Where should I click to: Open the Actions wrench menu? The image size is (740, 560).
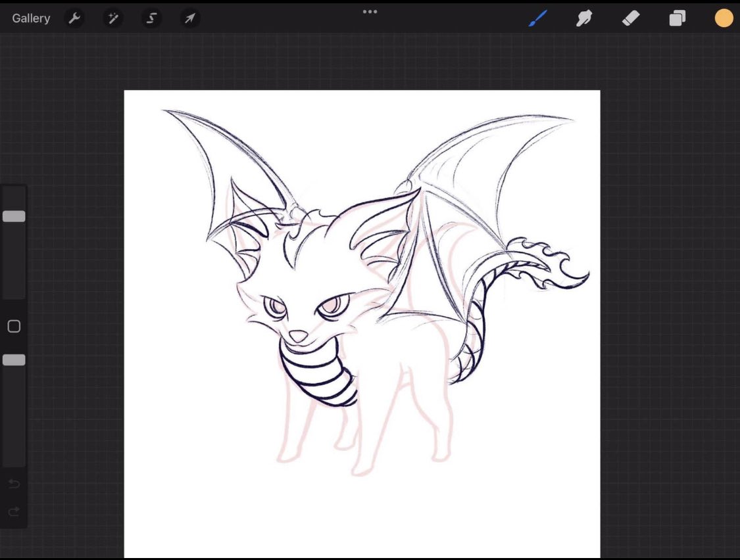click(74, 18)
